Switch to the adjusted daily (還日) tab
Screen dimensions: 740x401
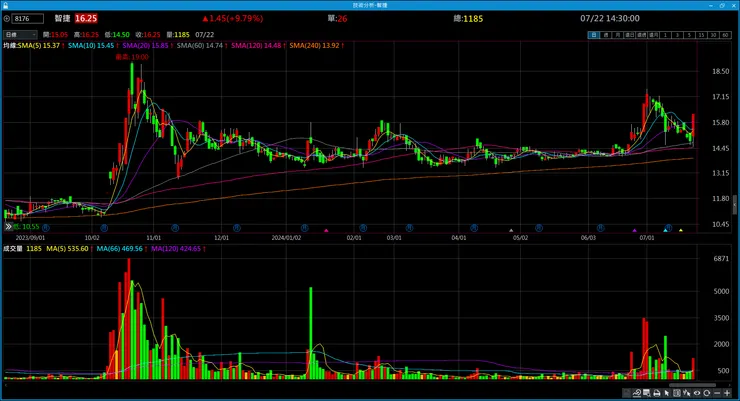coord(630,35)
